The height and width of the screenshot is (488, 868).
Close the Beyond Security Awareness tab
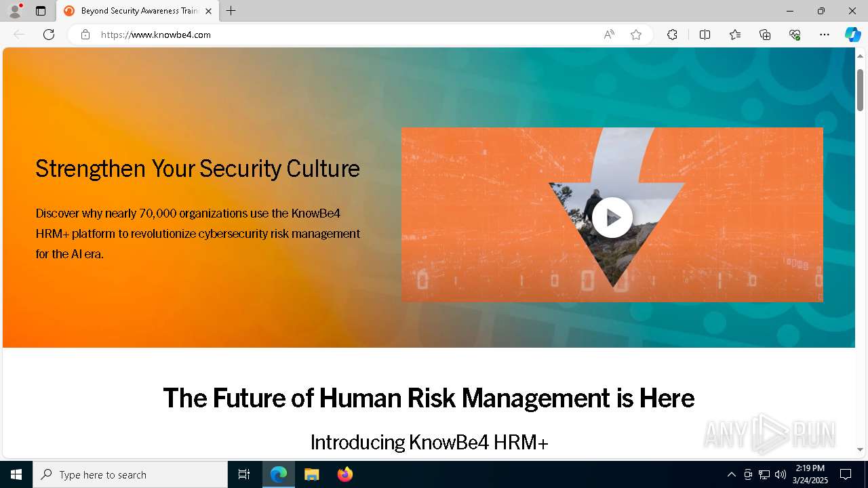(208, 11)
